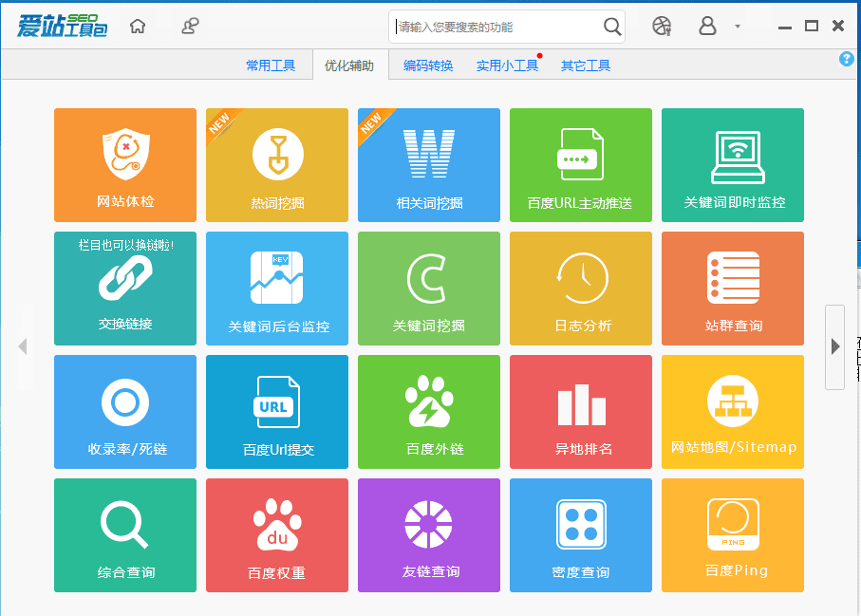Screen dimensions: 861x616
Task: Open the 实用小工具 tab
Action: [x=507, y=65]
